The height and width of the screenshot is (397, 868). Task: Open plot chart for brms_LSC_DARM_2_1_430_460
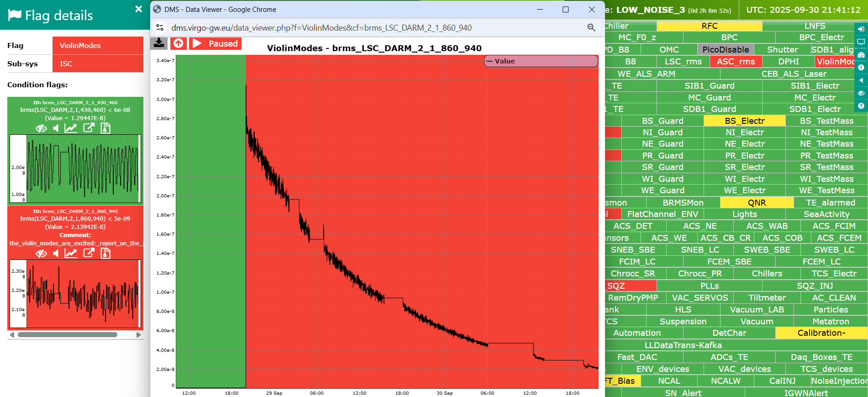(x=71, y=128)
